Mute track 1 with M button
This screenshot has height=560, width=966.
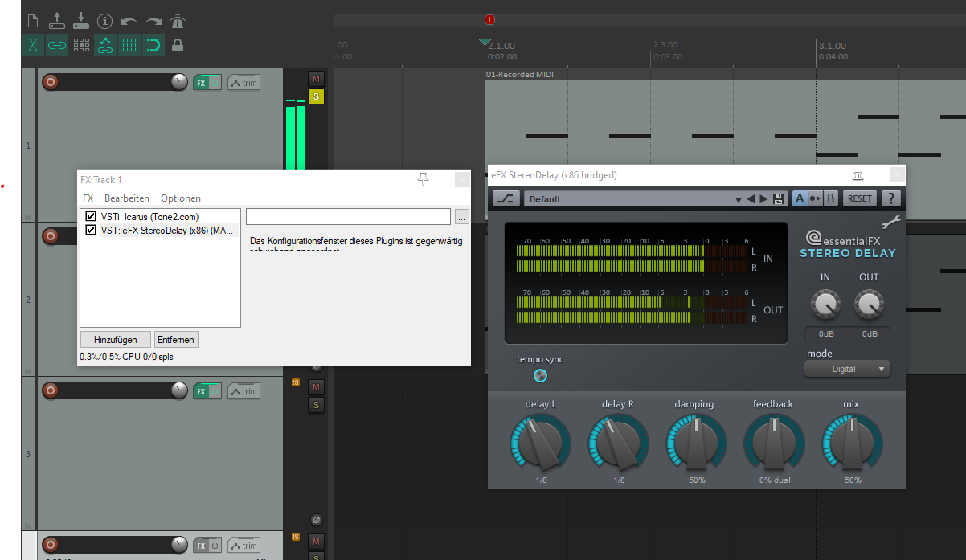coord(316,79)
